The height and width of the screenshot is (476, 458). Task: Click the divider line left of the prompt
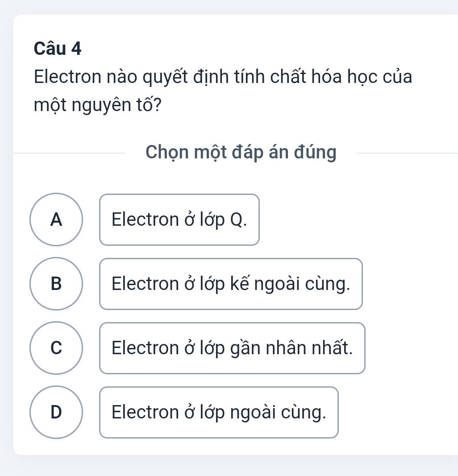coord(71,153)
